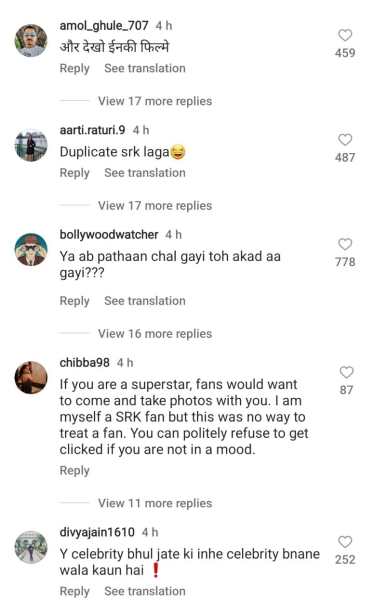The image size is (374, 616).
Task: See translation of bollywoodwatcher's comment
Action: pos(145,301)
